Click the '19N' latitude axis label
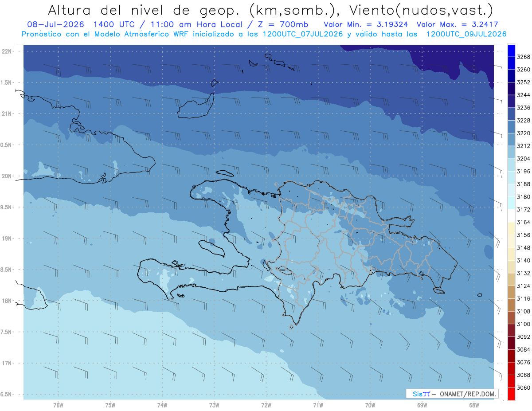This screenshot has width=532, height=411. point(6,239)
